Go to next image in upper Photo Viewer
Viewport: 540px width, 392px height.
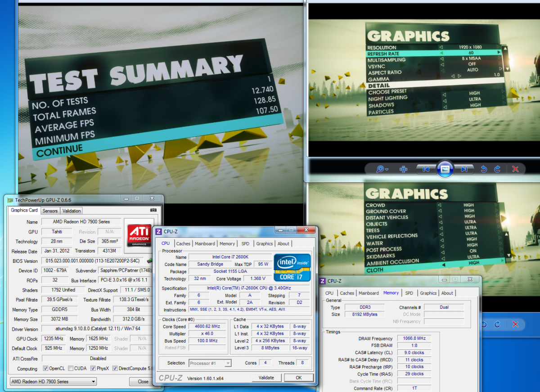click(x=463, y=169)
